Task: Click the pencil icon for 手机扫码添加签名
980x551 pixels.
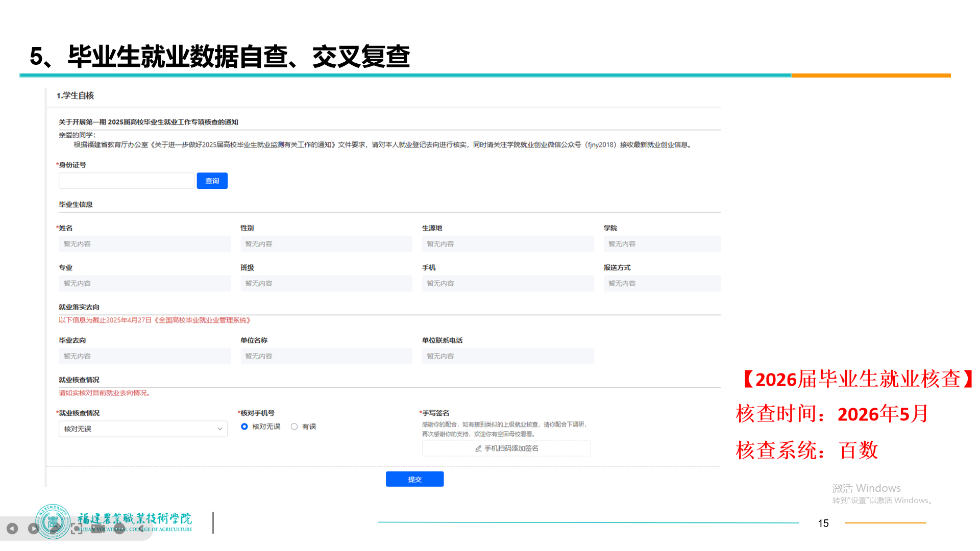Action: (x=478, y=448)
